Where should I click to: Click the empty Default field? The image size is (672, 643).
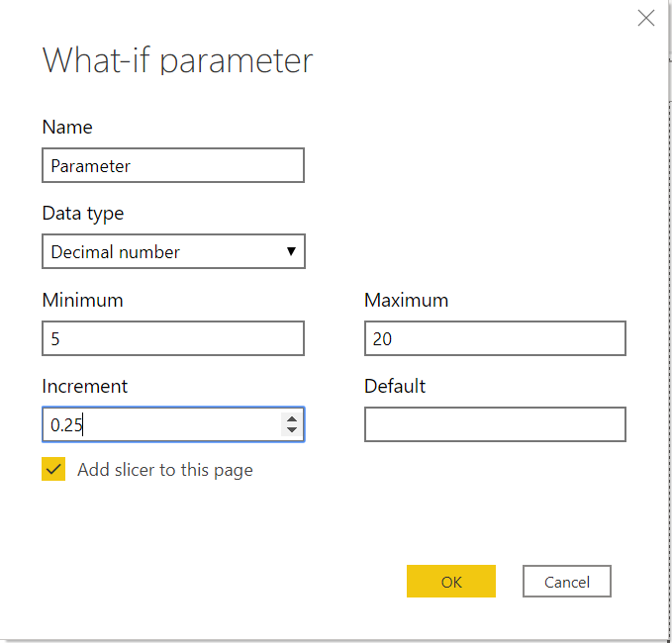click(x=495, y=424)
